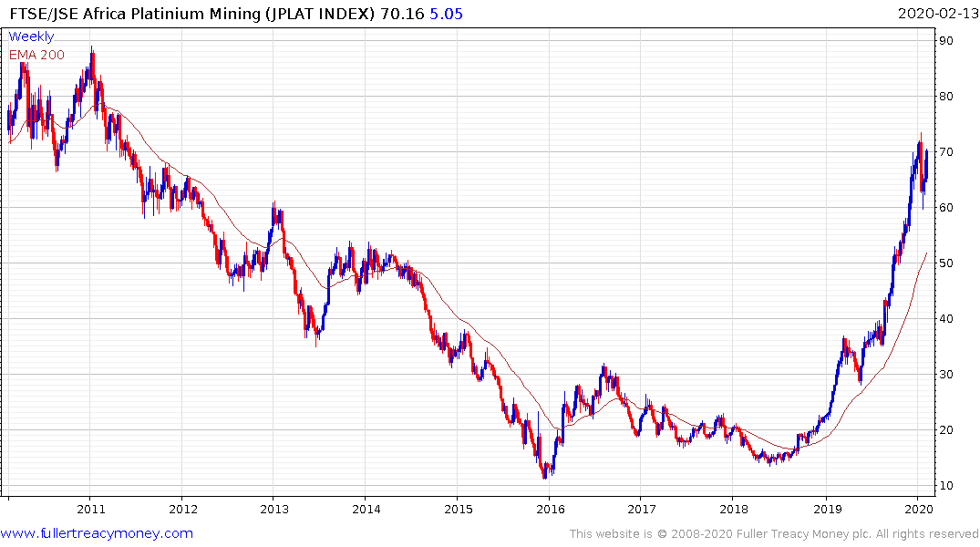Viewport: 980px width, 547px height.
Task: Click the 2019 x-axis label
Action: 826,509
